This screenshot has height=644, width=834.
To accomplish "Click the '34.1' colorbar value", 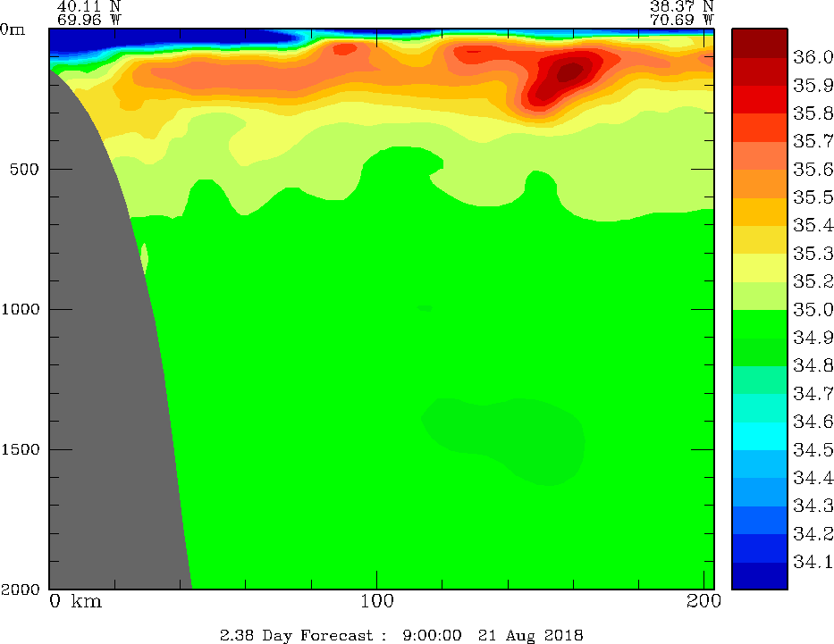I will click(x=813, y=562).
